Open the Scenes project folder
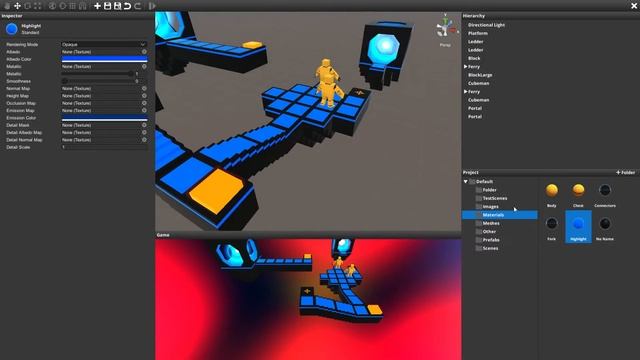 [x=490, y=249]
